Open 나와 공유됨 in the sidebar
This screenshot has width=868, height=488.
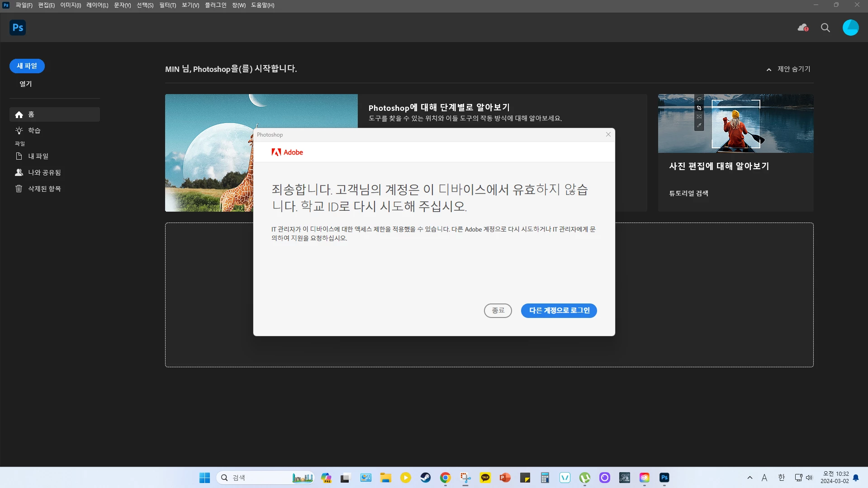point(55,173)
